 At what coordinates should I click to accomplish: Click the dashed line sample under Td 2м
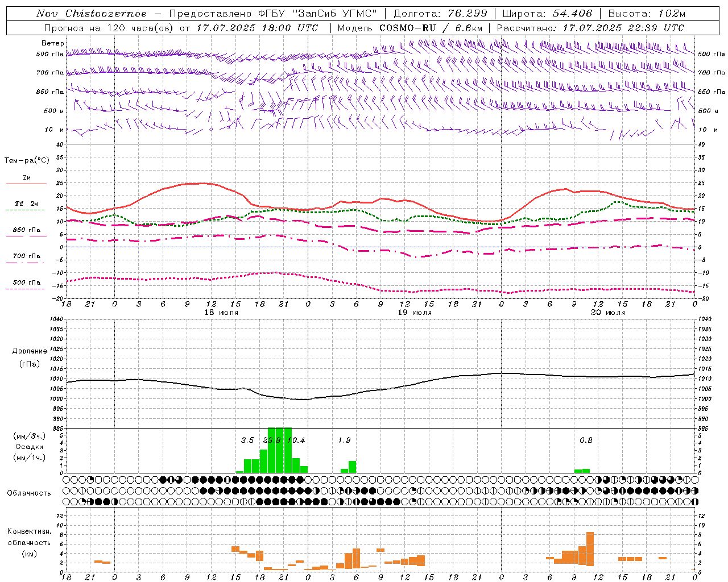coord(26,210)
